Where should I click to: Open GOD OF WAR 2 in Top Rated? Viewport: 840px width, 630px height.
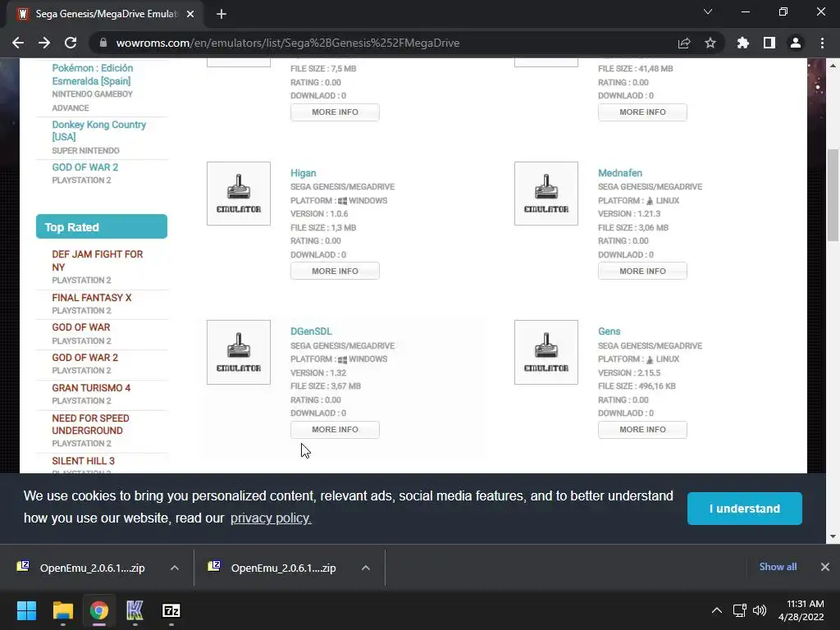click(84, 358)
